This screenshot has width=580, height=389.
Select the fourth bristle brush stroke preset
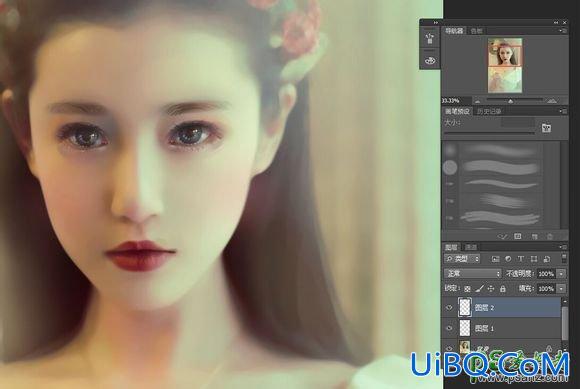[494, 201]
